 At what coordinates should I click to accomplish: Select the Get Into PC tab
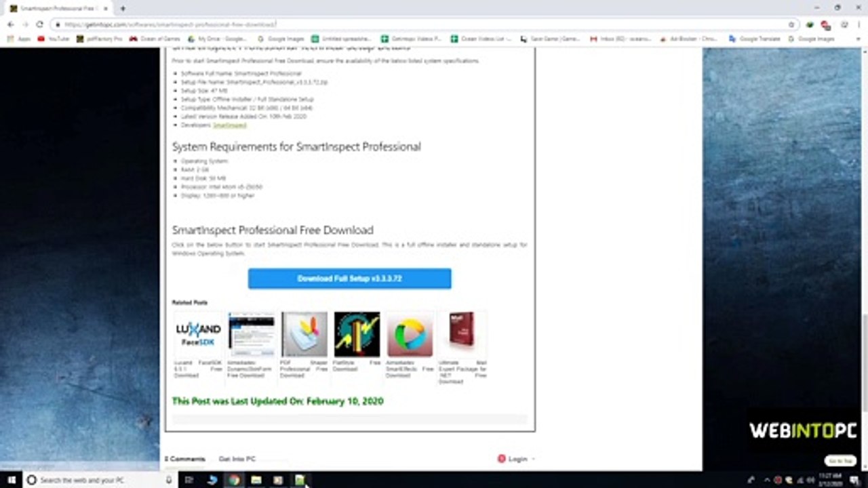pyautogui.click(x=237, y=459)
